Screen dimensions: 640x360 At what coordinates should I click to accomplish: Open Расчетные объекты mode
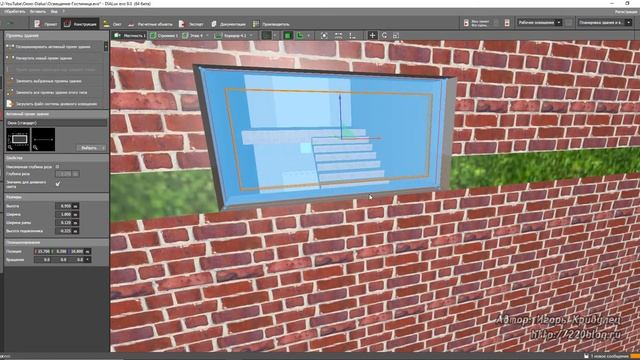150,24
